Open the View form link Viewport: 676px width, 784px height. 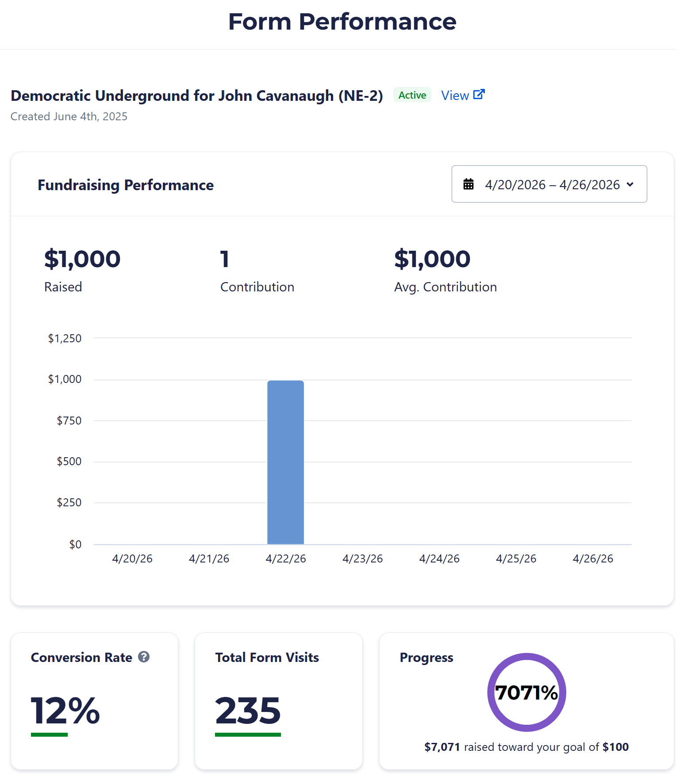click(x=455, y=96)
